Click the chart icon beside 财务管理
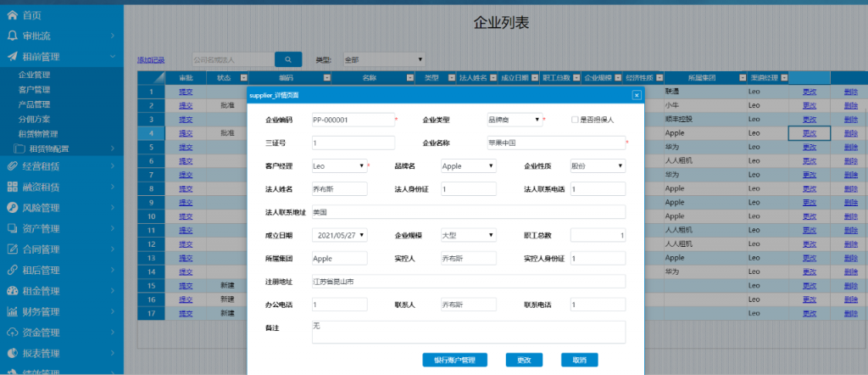868x375 pixels. (12, 311)
